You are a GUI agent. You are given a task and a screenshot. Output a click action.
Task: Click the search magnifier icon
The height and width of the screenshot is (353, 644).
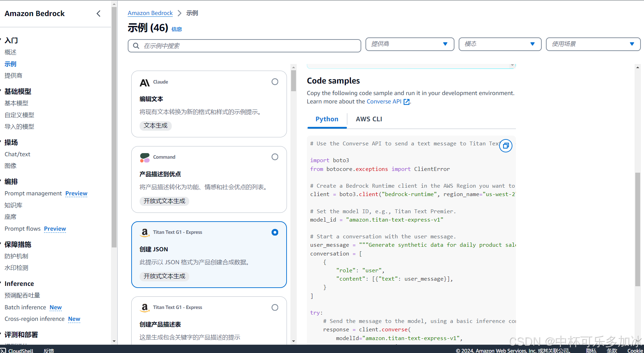click(x=136, y=46)
